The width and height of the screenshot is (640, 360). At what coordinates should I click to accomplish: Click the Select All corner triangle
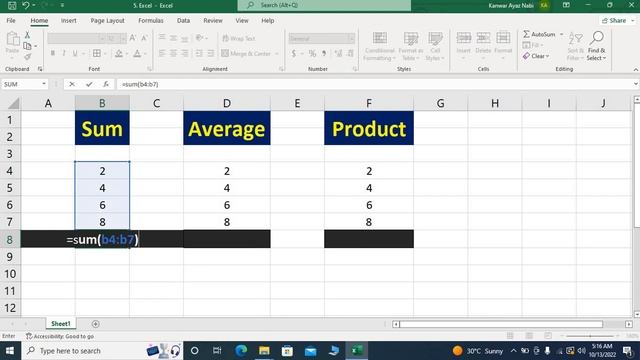[13, 103]
